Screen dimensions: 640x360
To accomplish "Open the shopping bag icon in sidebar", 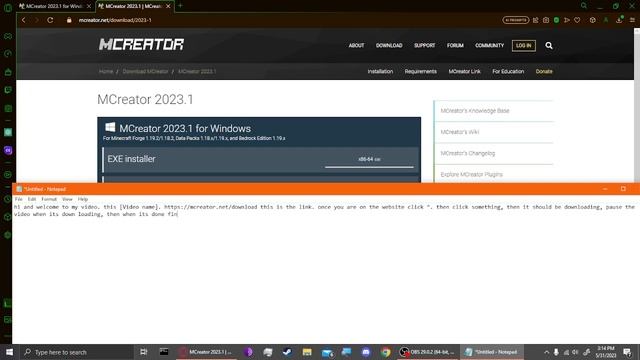I will 8,72.
